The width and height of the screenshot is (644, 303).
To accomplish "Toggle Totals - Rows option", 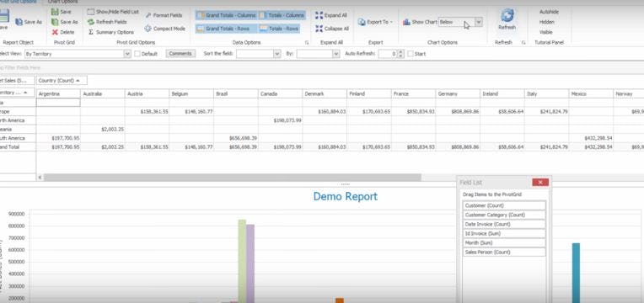I will click(279, 29).
